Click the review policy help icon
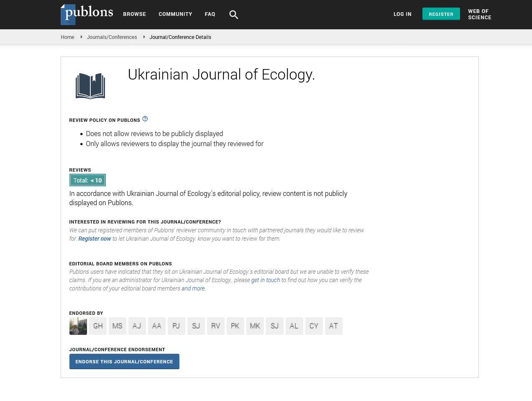532x401 pixels. point(145,119)
